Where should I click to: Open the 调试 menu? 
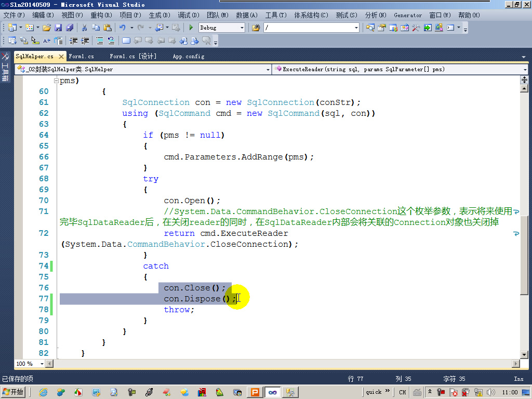[189, 15]
